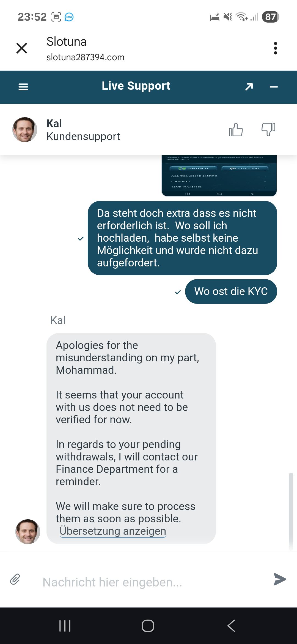Attach a file with the paperclip icon

click(x=15, y=579)
